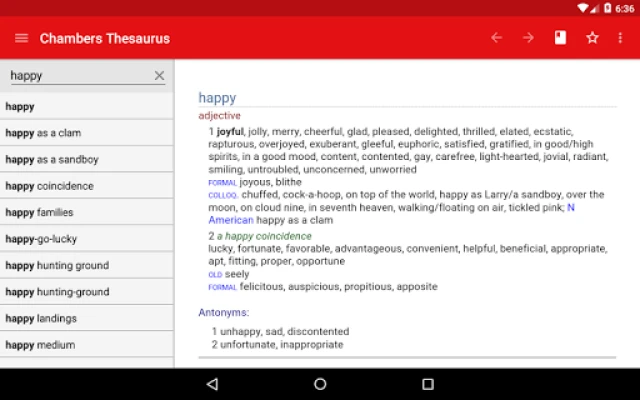This screenshot has height=400, width=640.
Task: Open the three-dot overflow menu
Action: pyautogui.click(x=622, y=38)
